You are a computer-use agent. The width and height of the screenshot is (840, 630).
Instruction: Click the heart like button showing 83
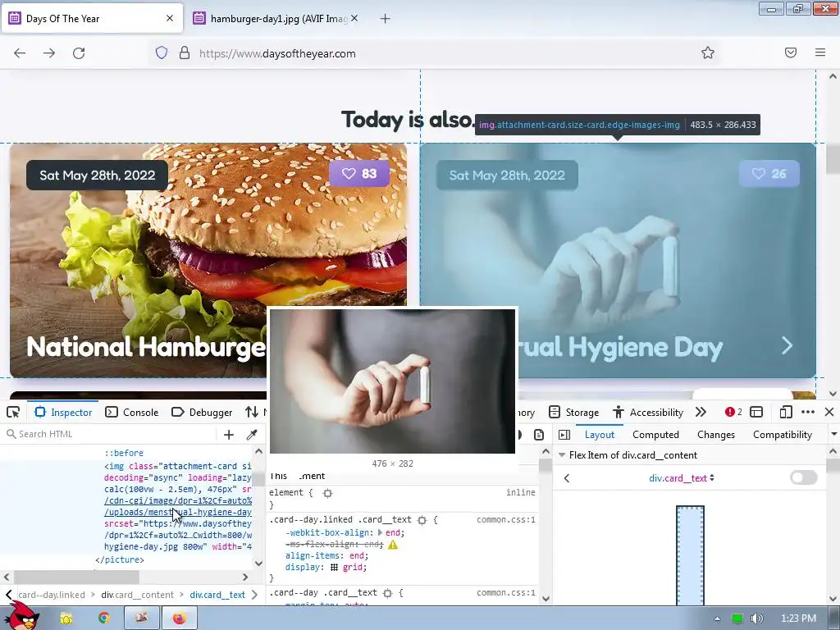[x=359, y=174]
